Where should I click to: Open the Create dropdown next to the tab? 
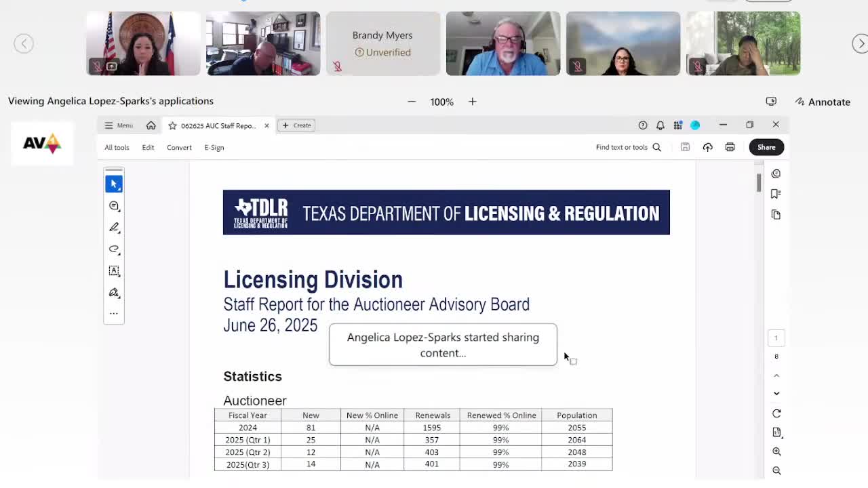point(296,125)
